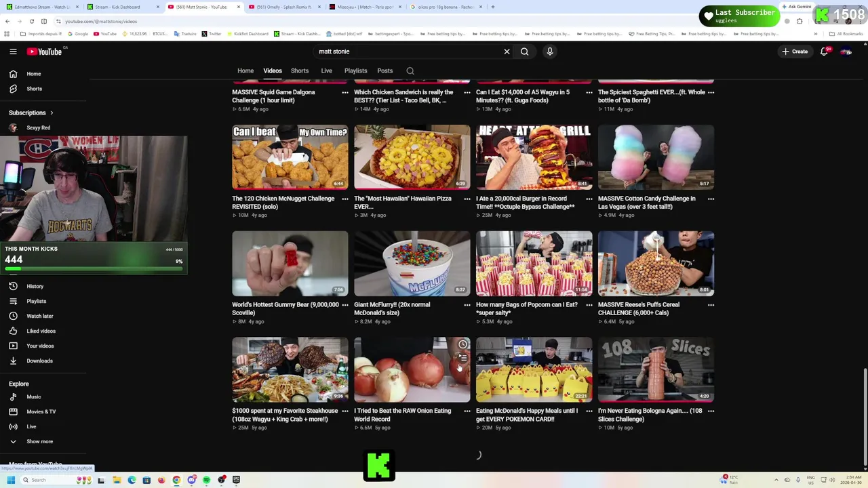Viewport: 868px width, 488px height.
Task: Open options menu for the Cotton Candy Challenge
Action: (x=711, y=199)
